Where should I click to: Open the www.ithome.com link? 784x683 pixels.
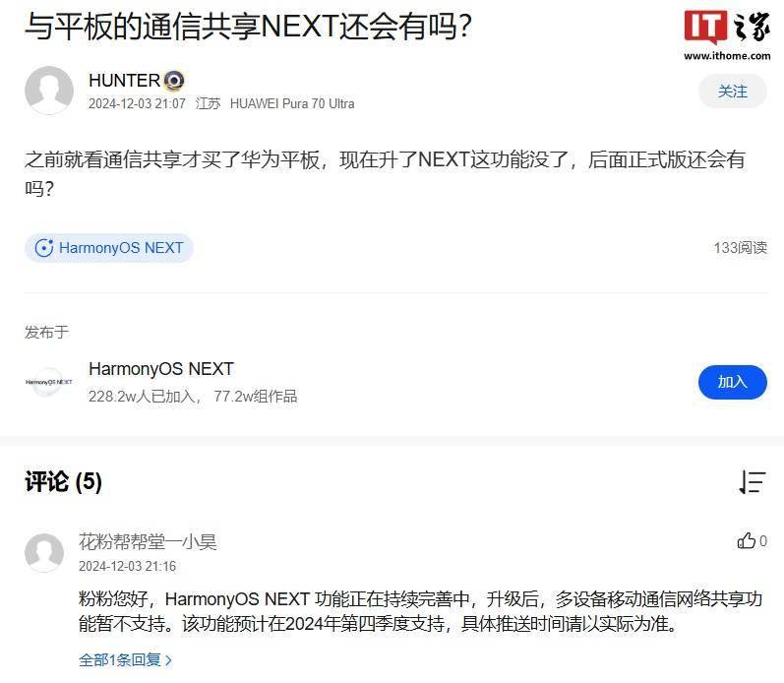(727, 56)
